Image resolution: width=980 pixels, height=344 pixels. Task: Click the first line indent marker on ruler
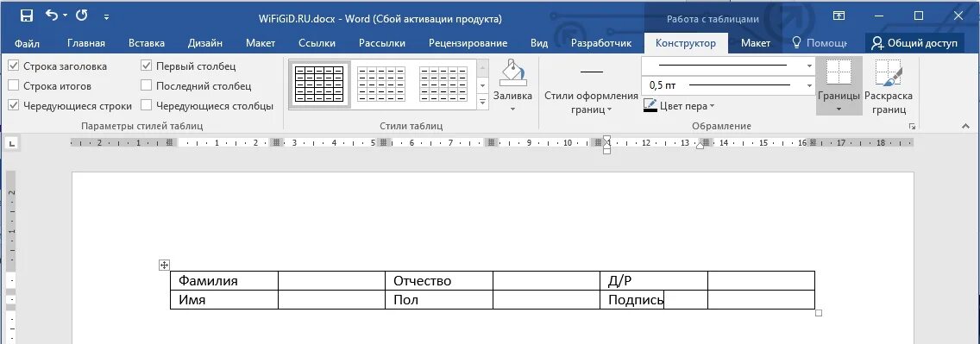click(606, 139)
